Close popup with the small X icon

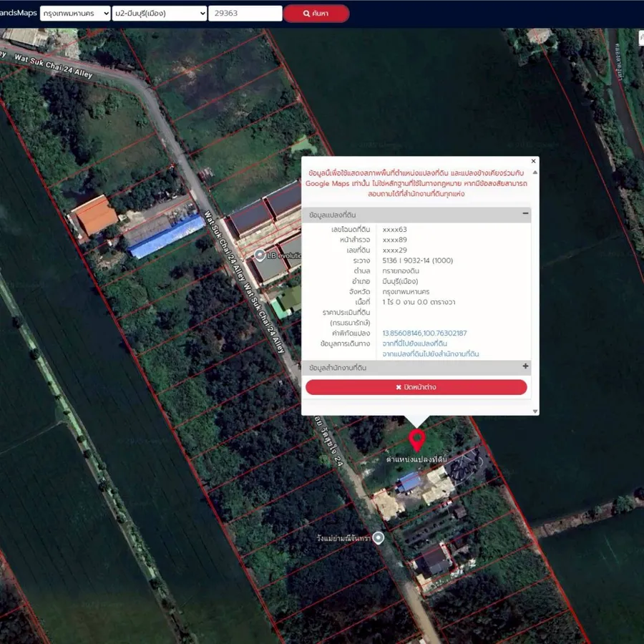coord(533,162)
